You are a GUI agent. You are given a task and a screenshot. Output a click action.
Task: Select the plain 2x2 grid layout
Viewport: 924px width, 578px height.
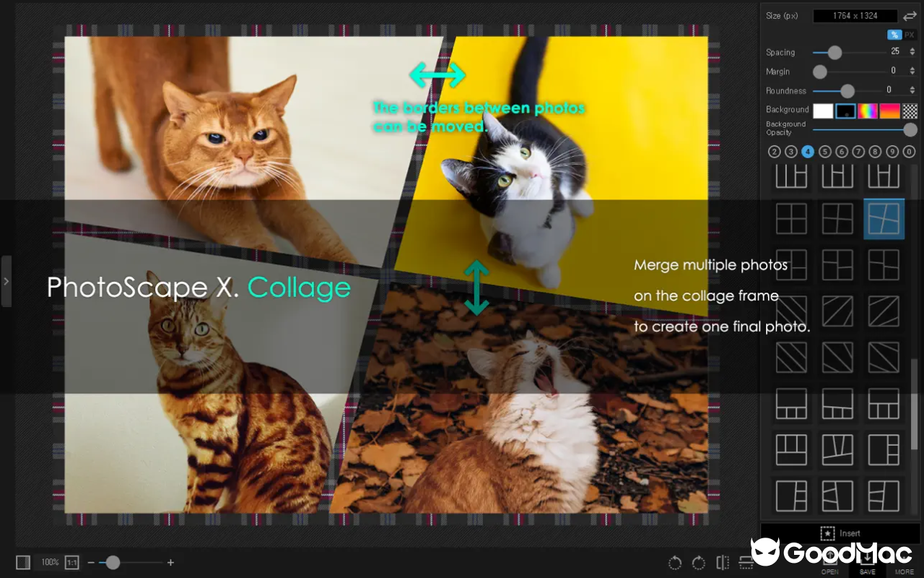(791, 219)
